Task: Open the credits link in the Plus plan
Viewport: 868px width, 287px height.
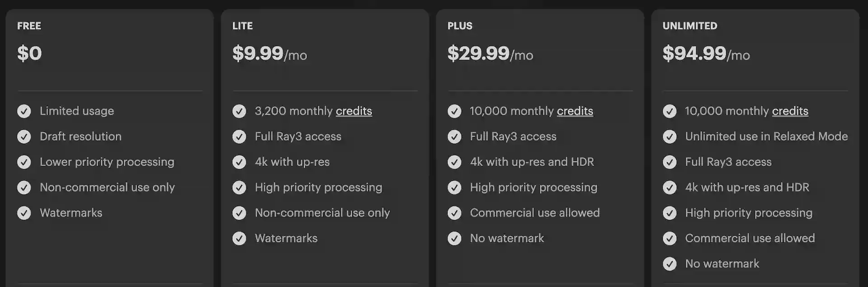Action: click(x=575, y=111)
